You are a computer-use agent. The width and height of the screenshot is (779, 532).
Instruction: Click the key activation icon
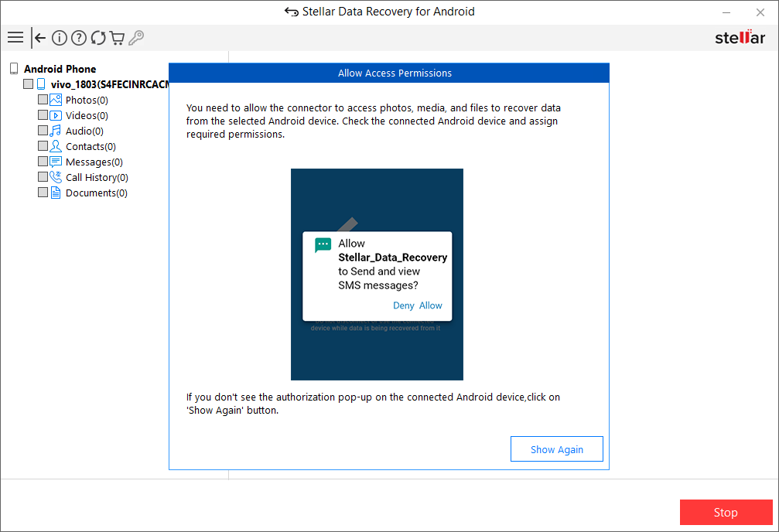coord(136,38)
